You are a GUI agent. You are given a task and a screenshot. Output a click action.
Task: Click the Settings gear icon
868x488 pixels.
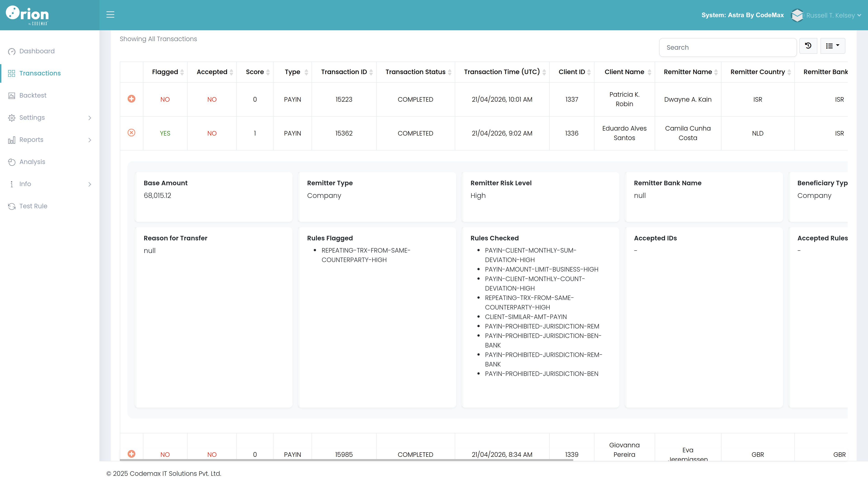pyautogui.click(x=12, y=118)
